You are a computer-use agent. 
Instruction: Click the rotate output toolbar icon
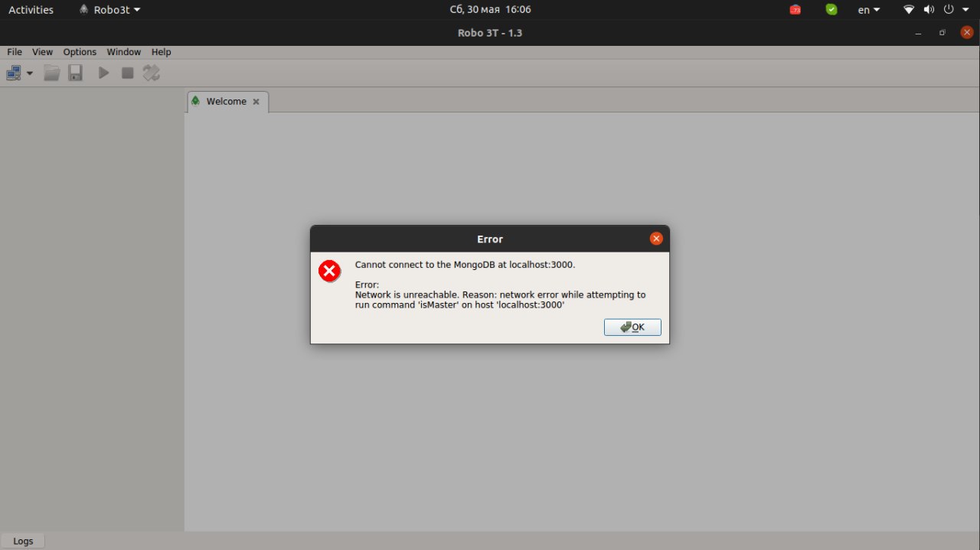152,73
